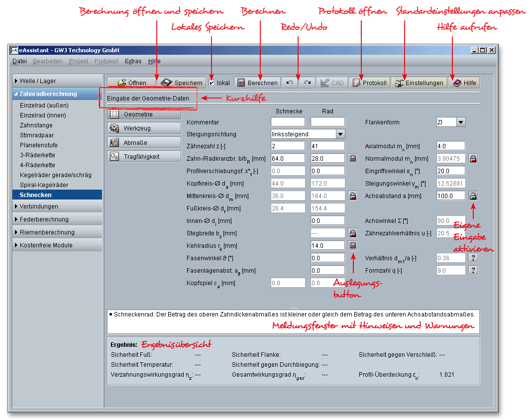Click the redo arrow icon in toolbar
530x420 pixels.
[x=308, y=83]
